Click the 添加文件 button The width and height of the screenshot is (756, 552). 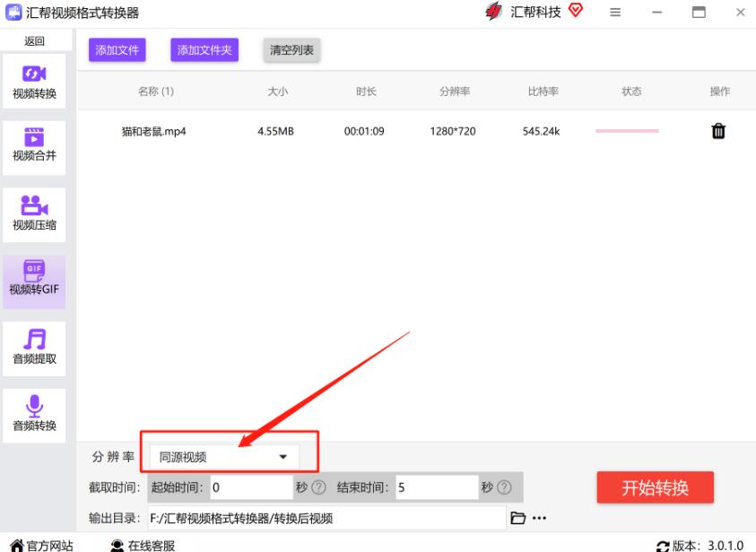tap(117, 50)
